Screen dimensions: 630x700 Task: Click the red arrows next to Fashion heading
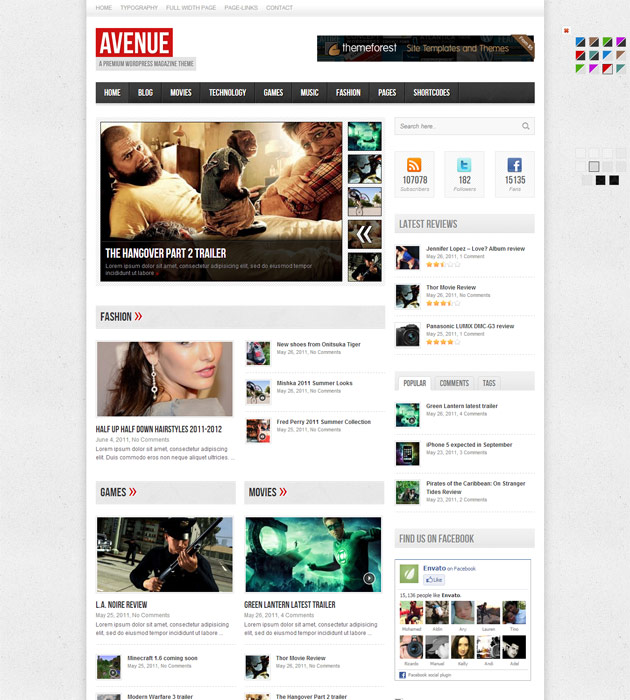tap(138, 317)
